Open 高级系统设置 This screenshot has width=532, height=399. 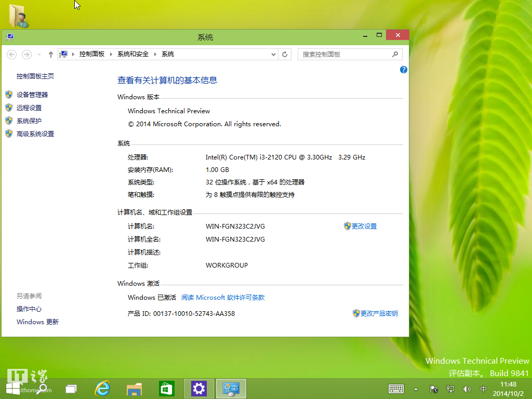[x=35, y=134]
